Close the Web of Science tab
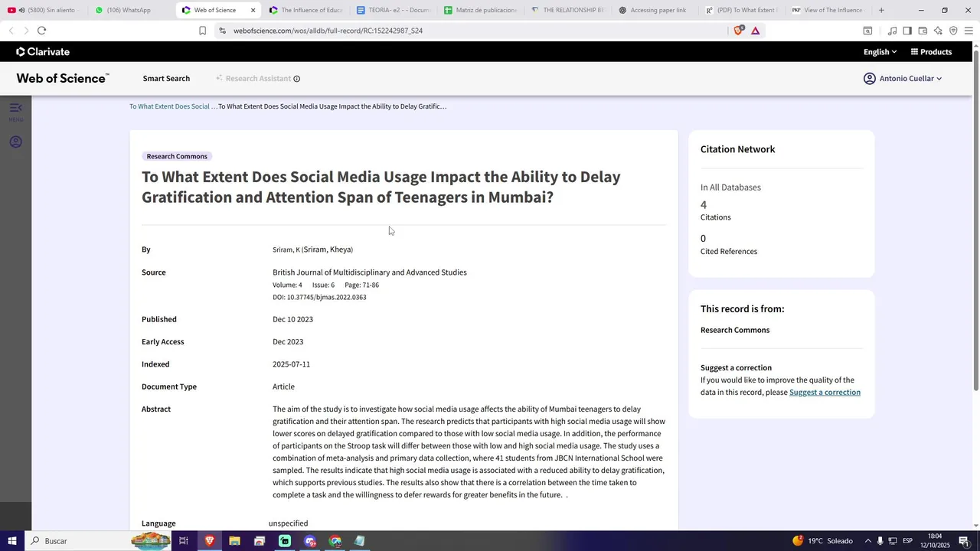The image size is (980, 551). point(253,10)
